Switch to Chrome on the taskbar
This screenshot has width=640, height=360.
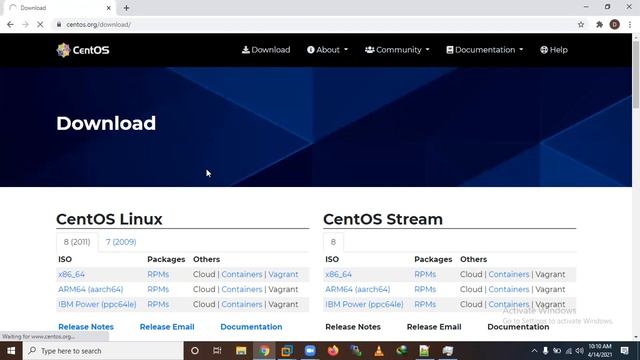pos(264,351)
